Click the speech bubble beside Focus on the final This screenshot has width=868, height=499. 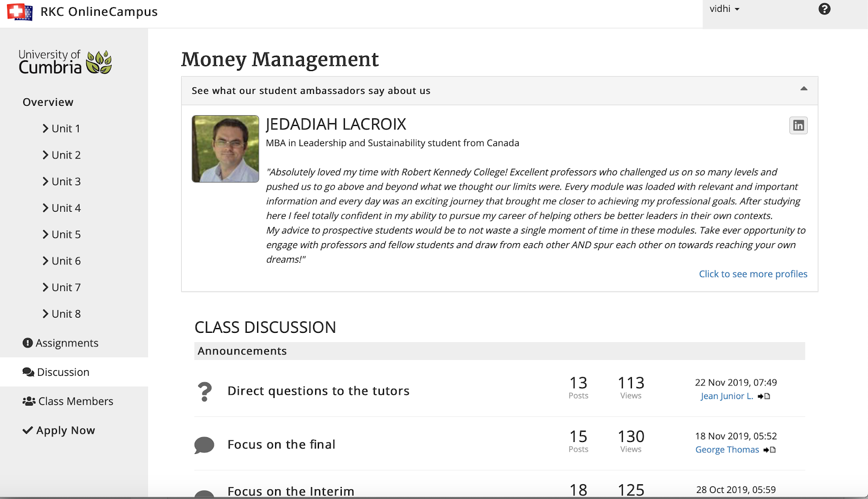pos(204,445)
